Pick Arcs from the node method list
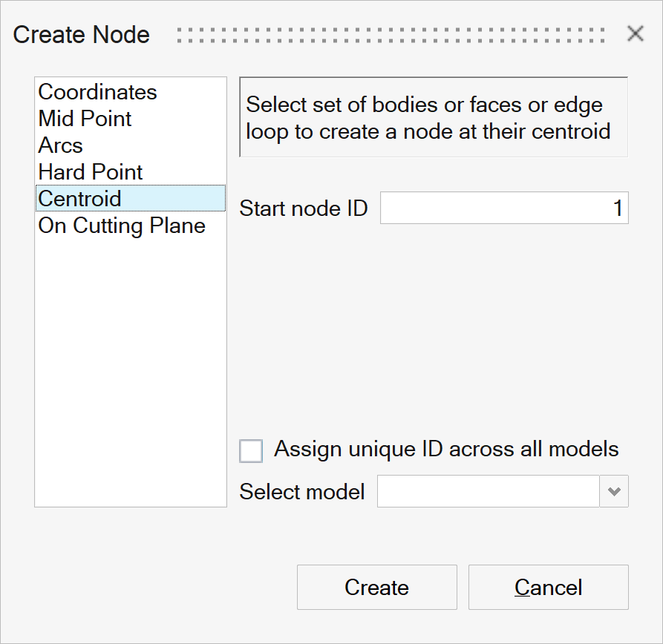Screen dimensions: 663x644 click(x=60, y=145)
